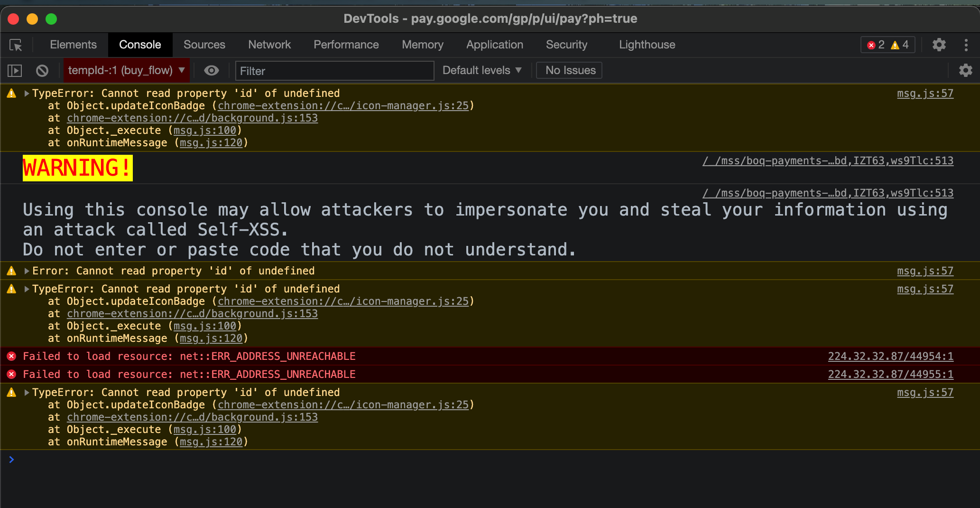Click the red error count badge
The height and width of the screenshot is (508, 980).
[876, 45]
